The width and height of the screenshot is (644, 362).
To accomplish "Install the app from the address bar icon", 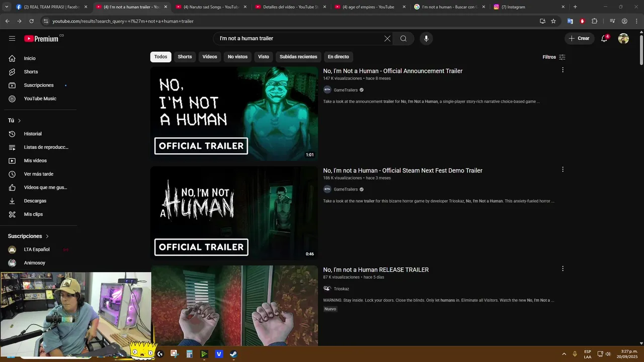I will click(x=542, y=21).
